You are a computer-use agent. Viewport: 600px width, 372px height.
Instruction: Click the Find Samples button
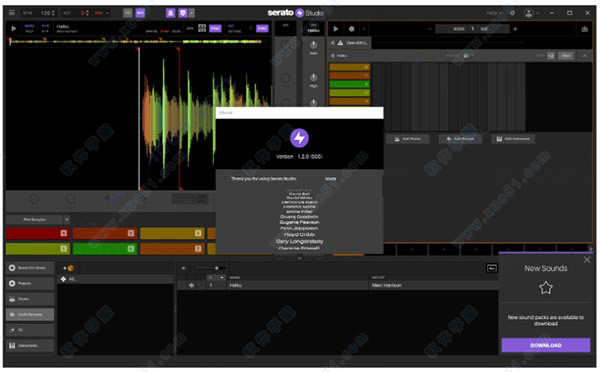[34, 220]
